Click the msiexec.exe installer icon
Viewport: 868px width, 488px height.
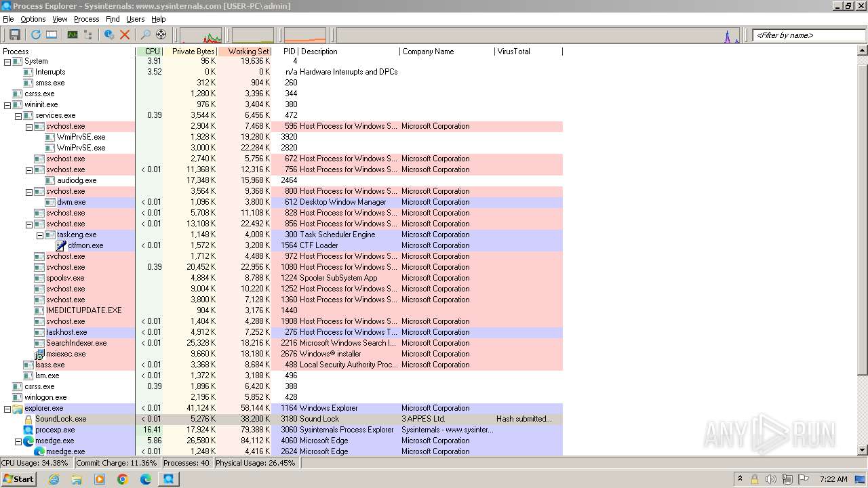pyautogui.click(x=39, y=354)
